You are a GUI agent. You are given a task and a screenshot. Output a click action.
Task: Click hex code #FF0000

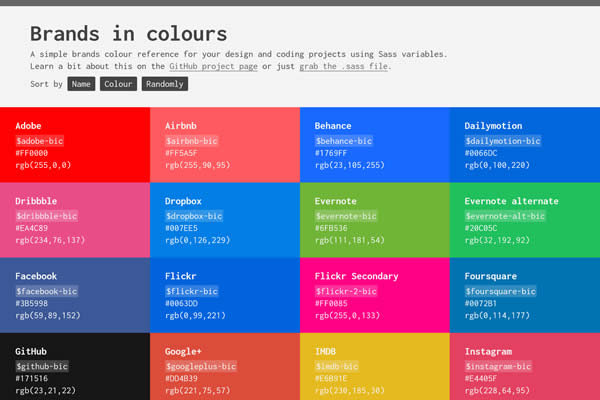click(x=32, y=153)
